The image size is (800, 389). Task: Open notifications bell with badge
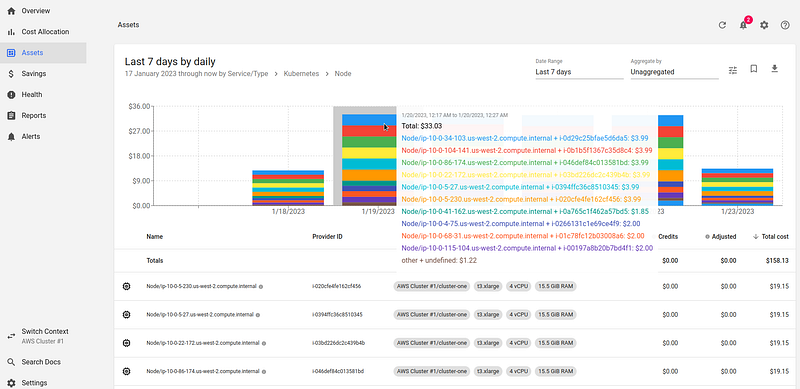tap(743, 25)
